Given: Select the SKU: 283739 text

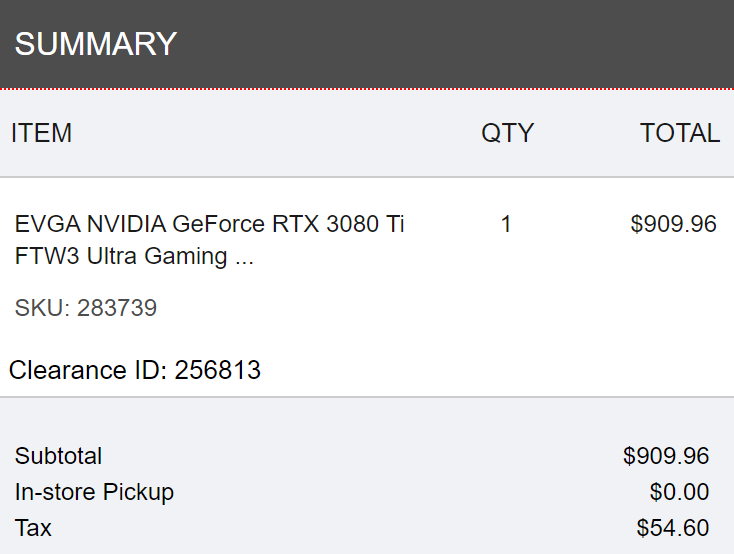Looking at the screenshot, I should pyautogui.click(x=86, y=308).
